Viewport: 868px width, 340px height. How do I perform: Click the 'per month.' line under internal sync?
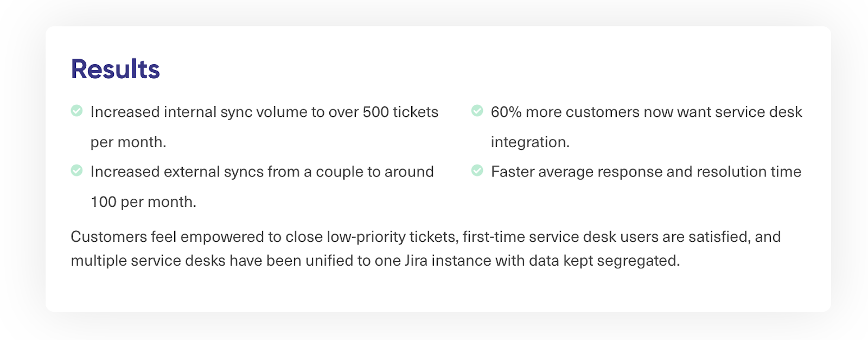[129, 142]
